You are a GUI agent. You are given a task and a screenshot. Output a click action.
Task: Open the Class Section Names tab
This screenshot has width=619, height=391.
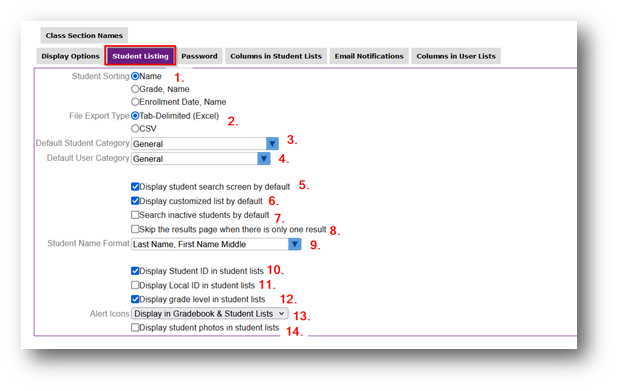84,36
